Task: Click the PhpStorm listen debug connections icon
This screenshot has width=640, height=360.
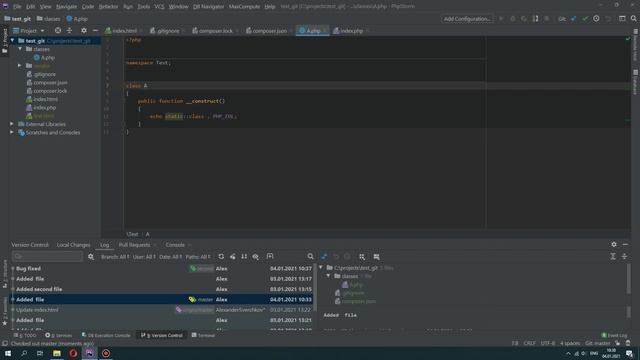Action: click(x=535, y=19)
